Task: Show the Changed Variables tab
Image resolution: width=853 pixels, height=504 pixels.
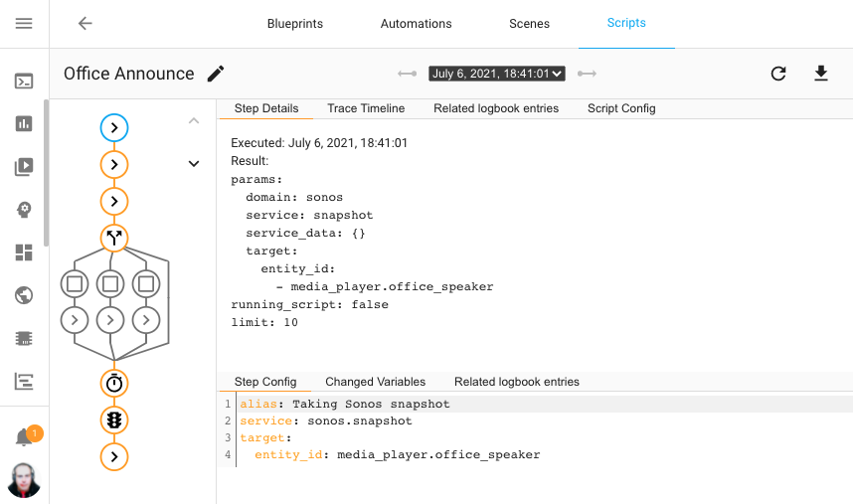Action: pyautogui.click(x=375, y=382)
